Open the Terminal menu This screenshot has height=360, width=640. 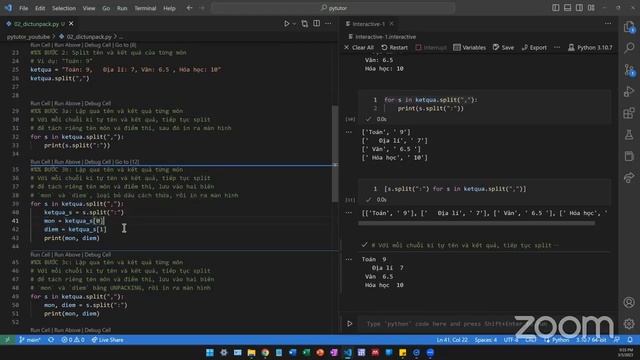pyautogui.click(x=145, y=8)
